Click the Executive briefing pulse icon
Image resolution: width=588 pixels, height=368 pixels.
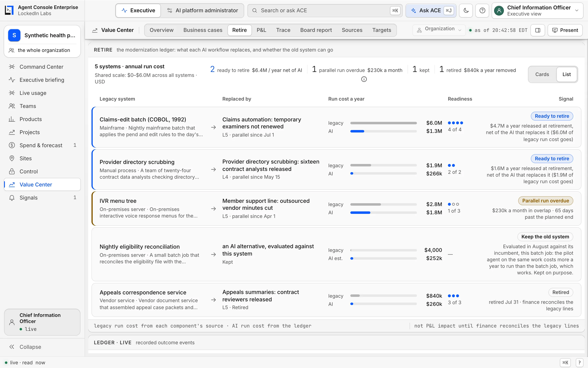point(12,80)
